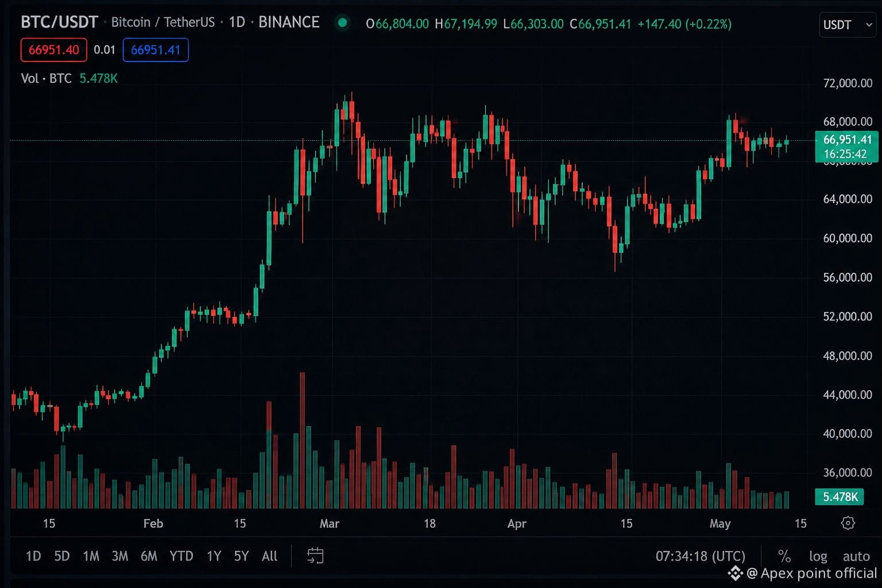882x588 pixels.
Task: Click the 44,000.00 price axis label
Action: 848,394
